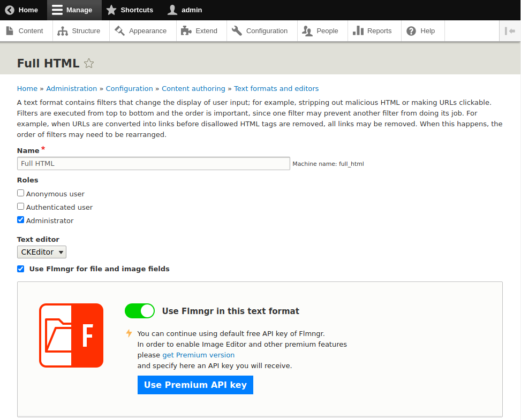This screenshot has width=521, height=420.
Task: Check the Authenticated user role checkbox
Action: 20,207
